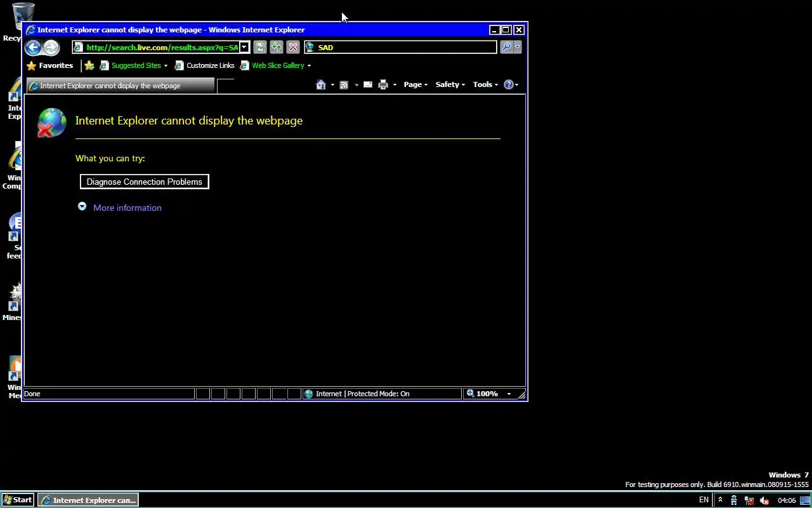This screenshot has width=812, height=508.
Task: Click the network disconnected tray icon
Action: click(x=749, y=500)
